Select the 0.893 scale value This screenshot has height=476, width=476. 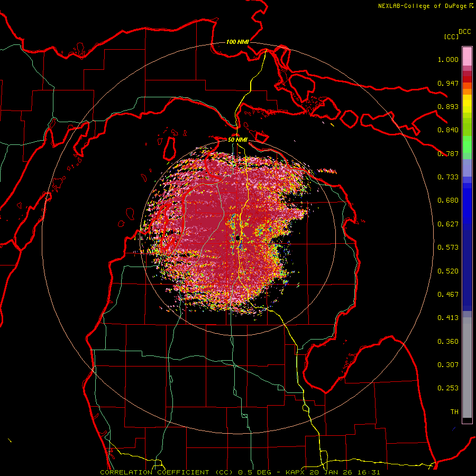click(x=448, y=106)
